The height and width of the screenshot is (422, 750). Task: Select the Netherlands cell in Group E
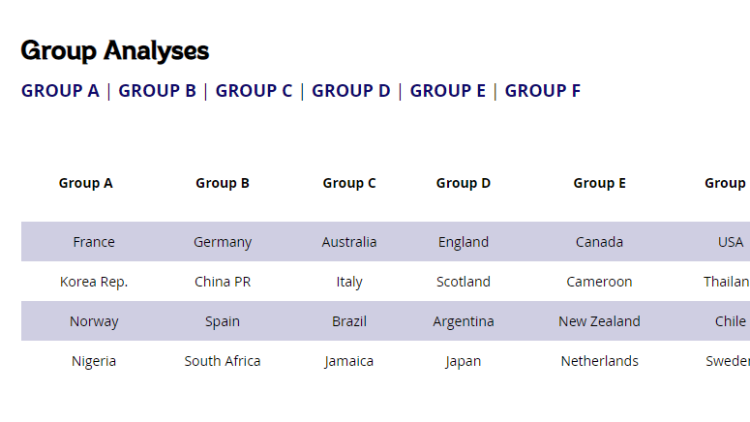coord(599,361)
